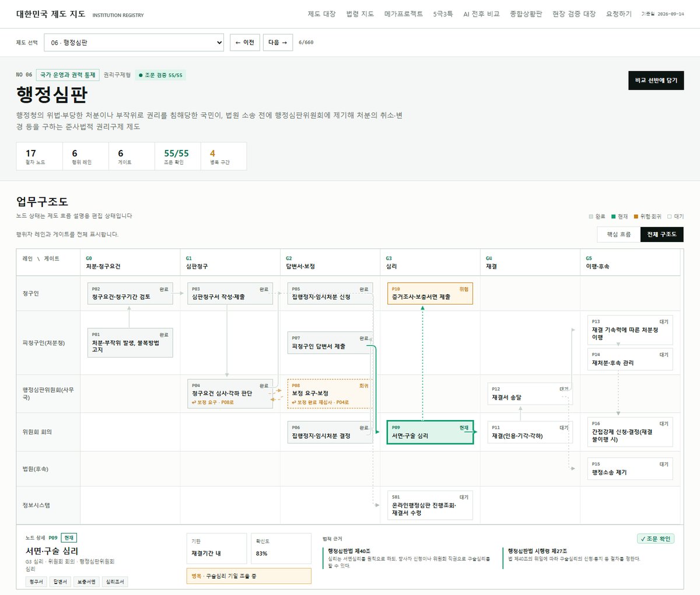The height and width of the screenshot is (595, 700).
Task: Click the 비교 선반에 담기 button
Action: point(656,80)
